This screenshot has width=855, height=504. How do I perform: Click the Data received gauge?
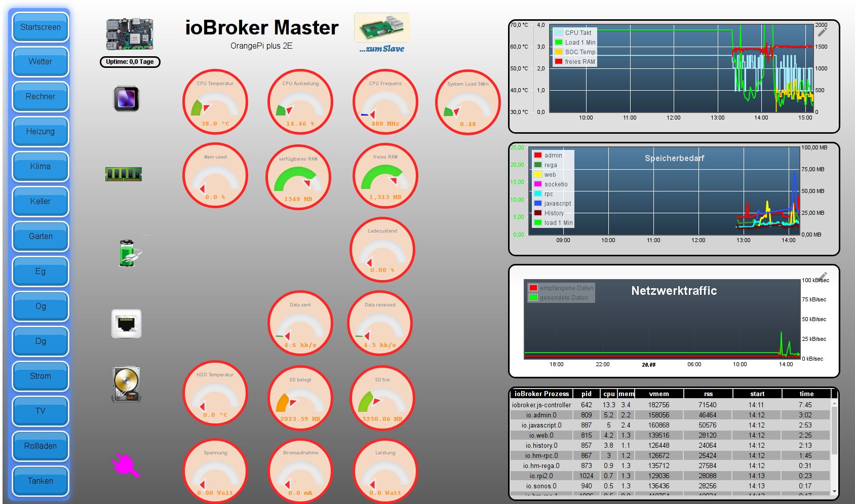[x=380, y=324]
